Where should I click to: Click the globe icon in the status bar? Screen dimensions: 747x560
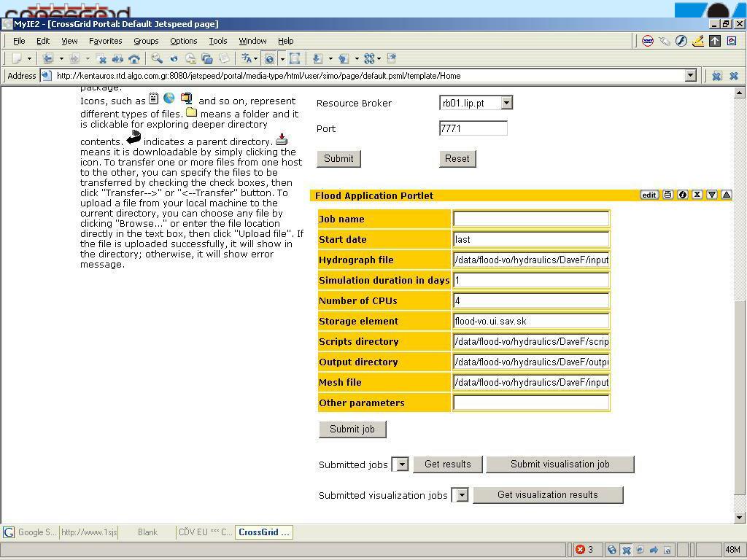coord(612,550)
